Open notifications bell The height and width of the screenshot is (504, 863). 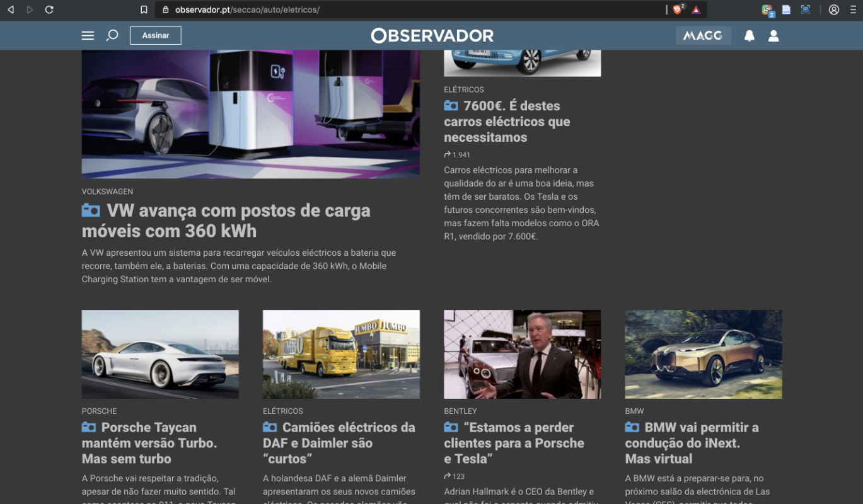coord(750,36)
